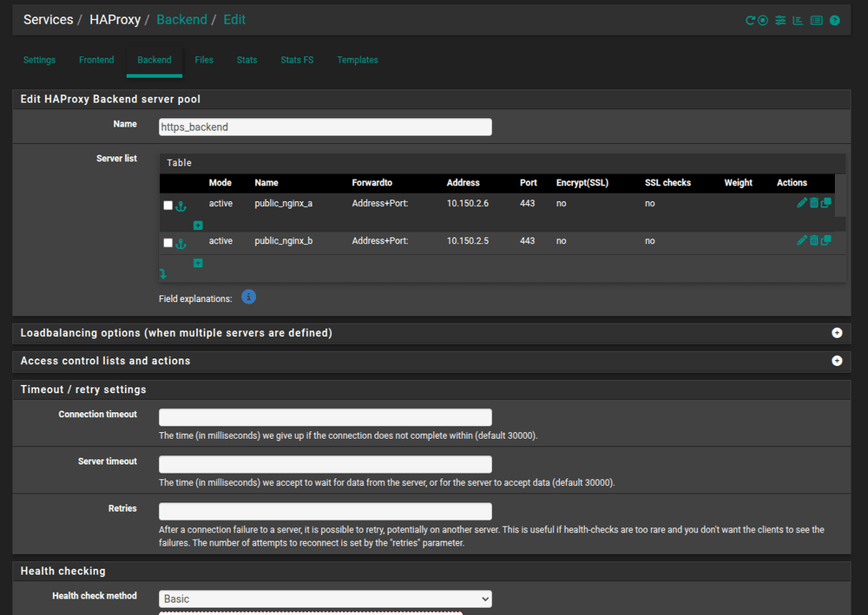Open the status chart icon in header
The image size is (868, 615).
click(x=798, y=21)
